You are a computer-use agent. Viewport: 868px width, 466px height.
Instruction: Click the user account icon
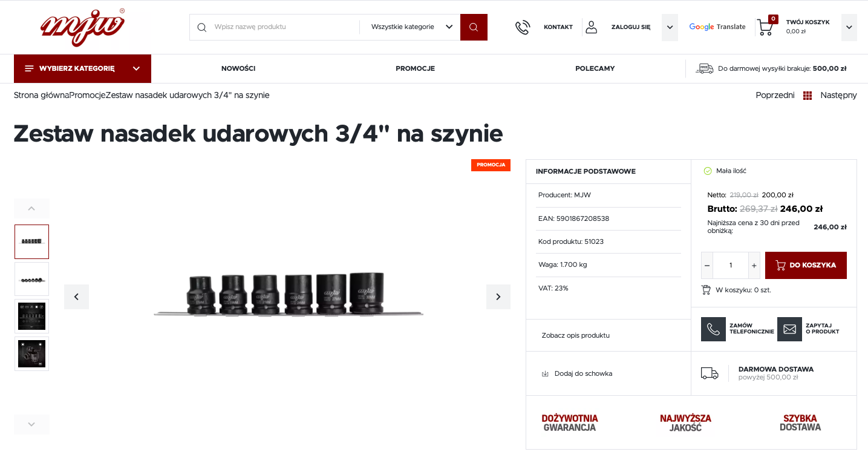coord(592,27)
